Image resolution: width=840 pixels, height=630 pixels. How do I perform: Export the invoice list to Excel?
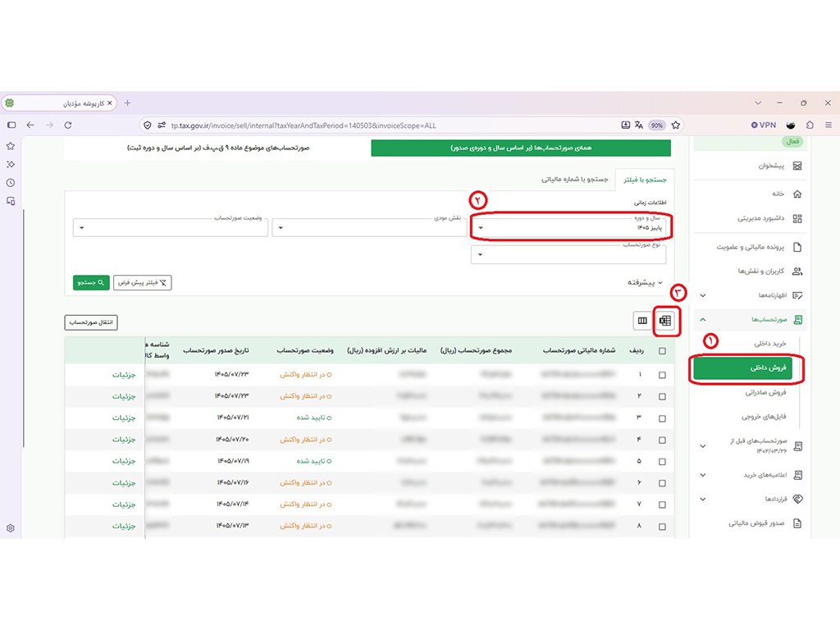coord(664,321)
